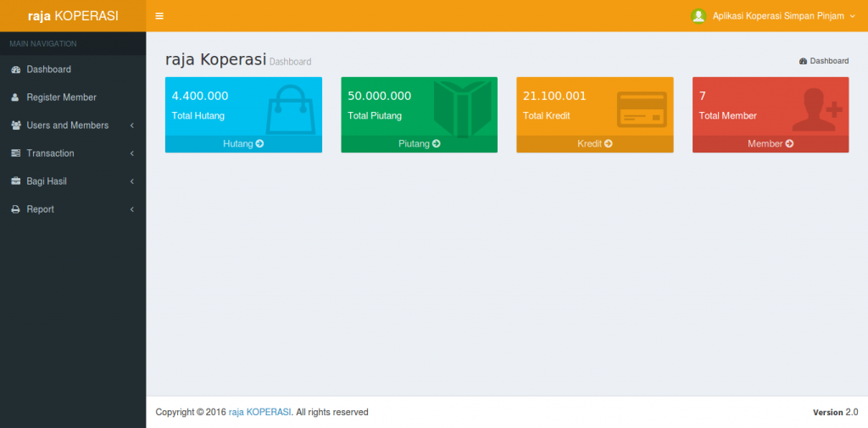Click the 4.400.000 value
Screen dimensions: 868x428
coord(200,96)
